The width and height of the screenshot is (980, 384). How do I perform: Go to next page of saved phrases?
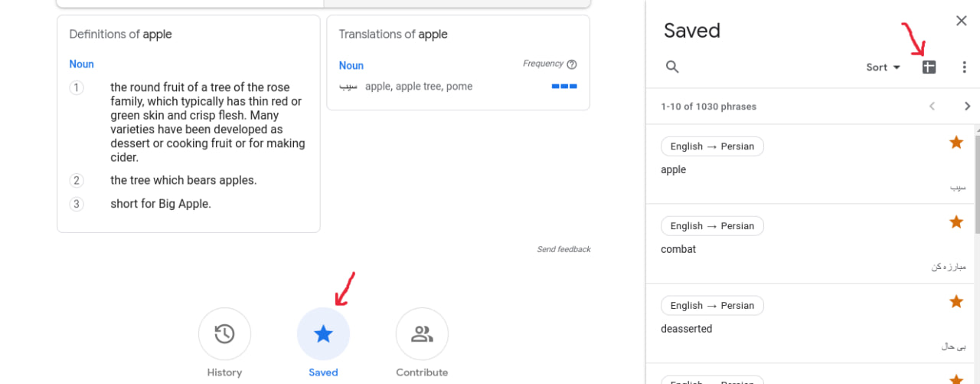pyautogui.click(x=967, y=107)
